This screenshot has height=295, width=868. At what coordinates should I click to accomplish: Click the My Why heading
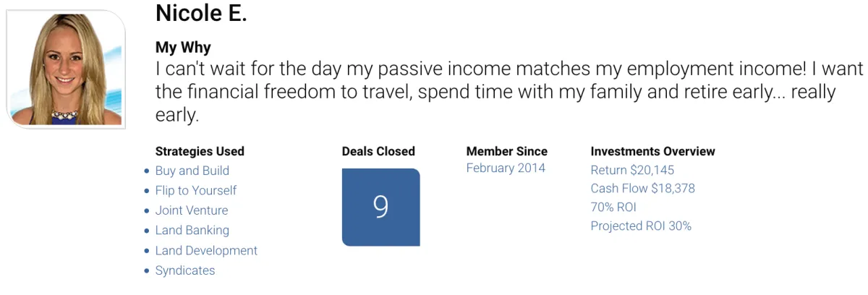click(183, 48)
